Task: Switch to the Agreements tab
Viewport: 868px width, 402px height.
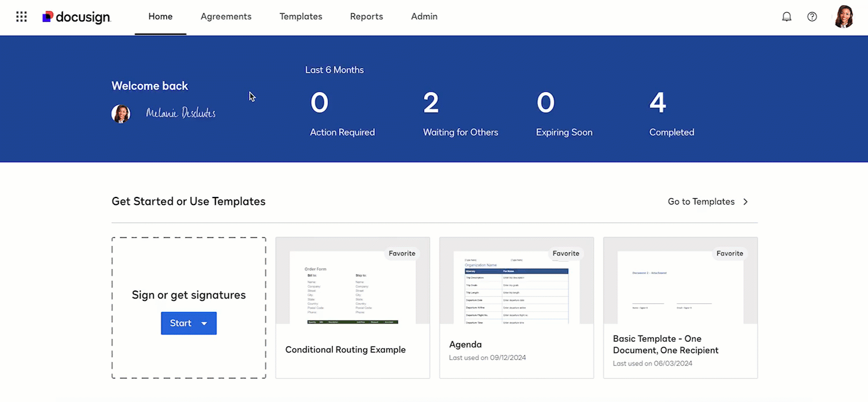Action: click(x=226, y=17)
